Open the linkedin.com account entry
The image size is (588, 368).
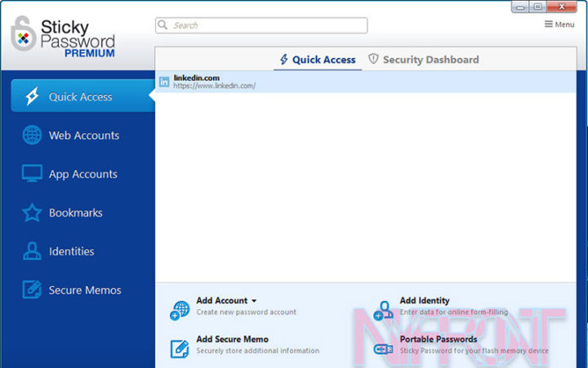coord(214,82)
